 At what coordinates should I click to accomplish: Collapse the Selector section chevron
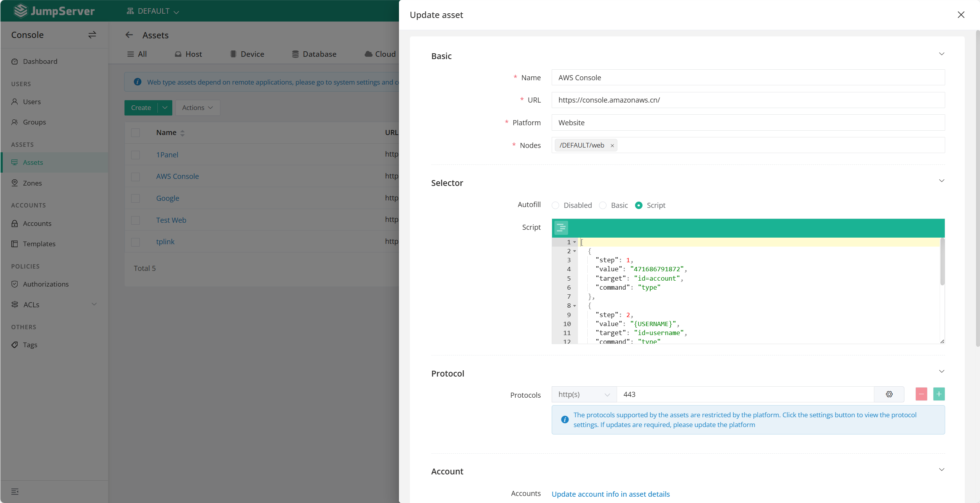coord(942,181)
